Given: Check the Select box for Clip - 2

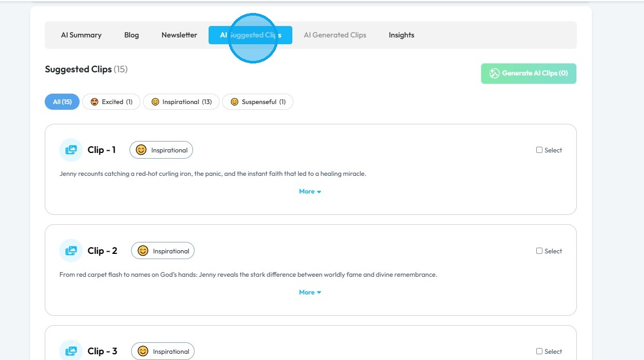Looking at the screenshot, I should pyautogui.click(x=539, y=251).
